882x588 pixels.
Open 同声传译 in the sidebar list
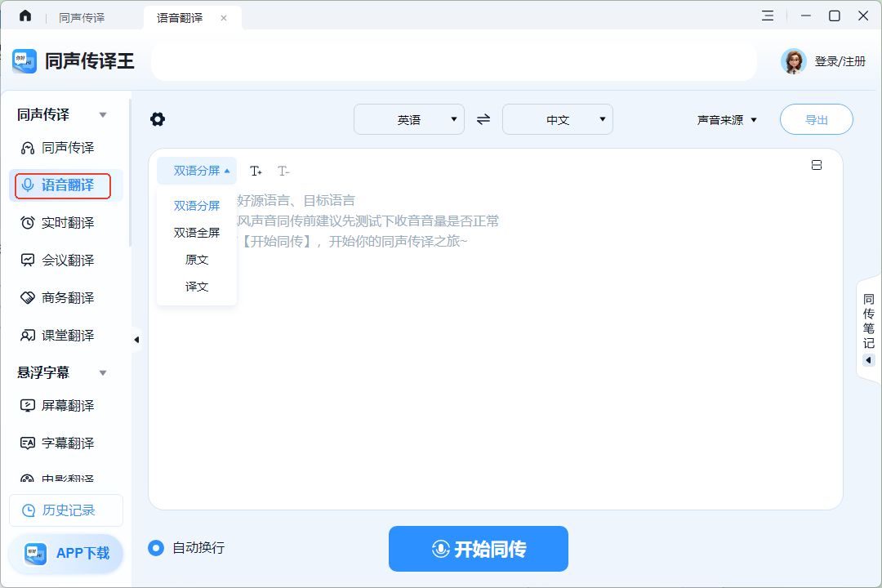point(68,148)
